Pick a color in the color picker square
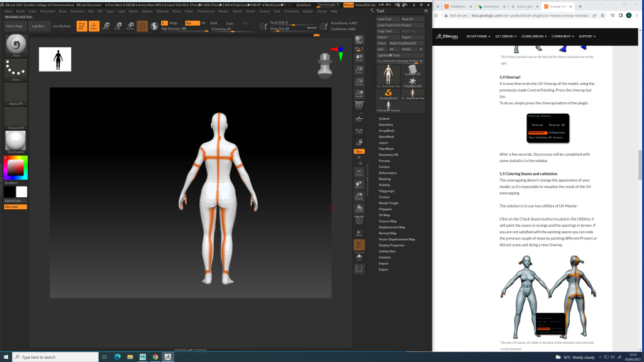The image size is (644, 362). pos(16,167)
